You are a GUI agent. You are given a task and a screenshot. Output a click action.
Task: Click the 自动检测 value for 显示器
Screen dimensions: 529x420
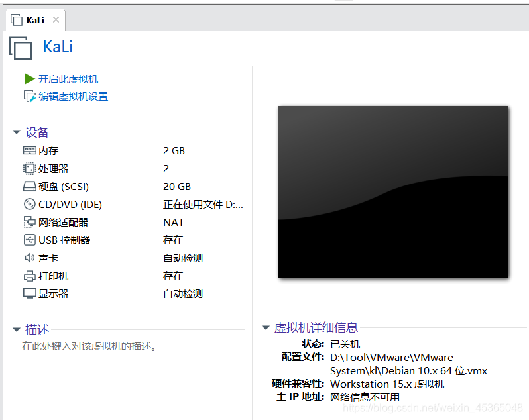pyautogui.click(x=183, y=294)
